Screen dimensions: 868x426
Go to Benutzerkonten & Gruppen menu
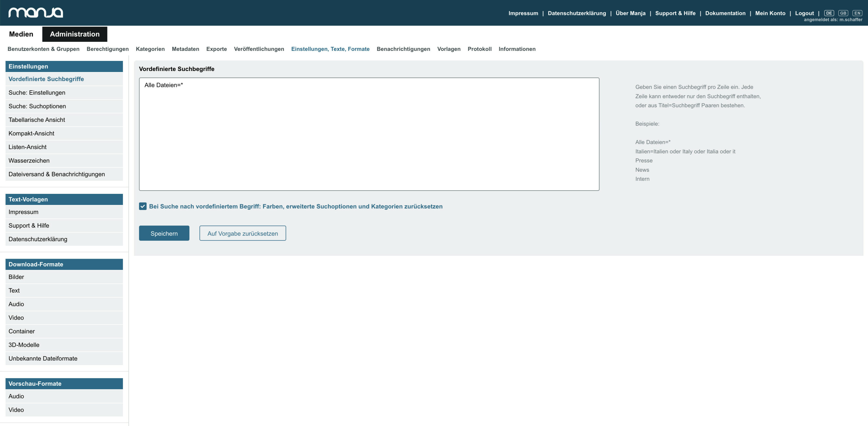43,49
